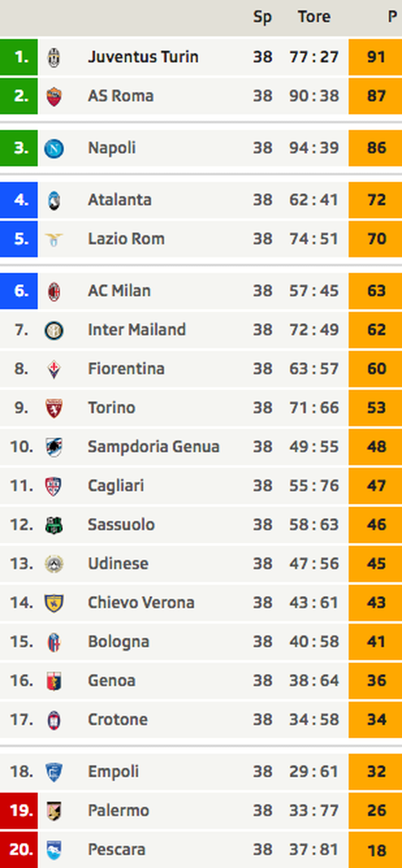The image size is (402, 868).
Task: Click the AS Roma club crest
Action: pyautogui.click(x=54, y=96)
